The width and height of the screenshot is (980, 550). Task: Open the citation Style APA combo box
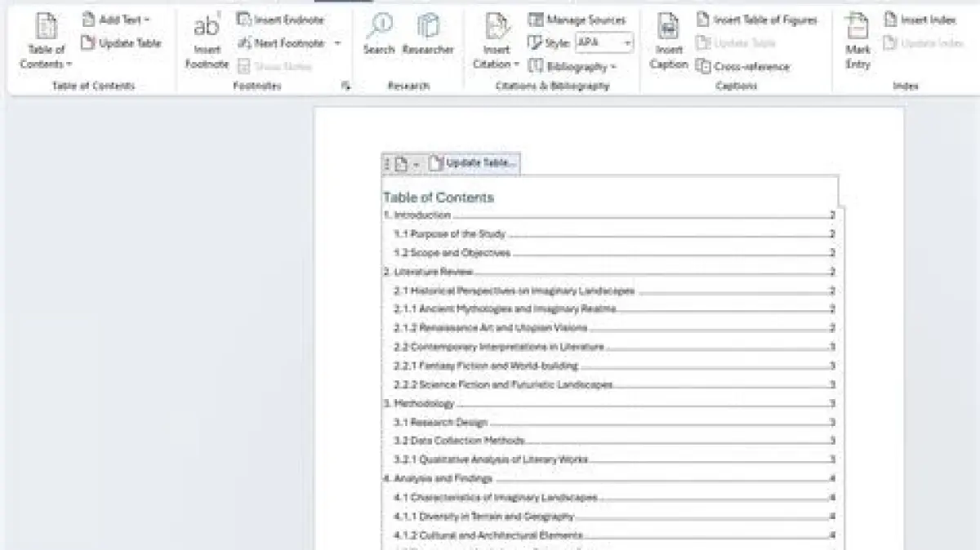pyautogui.click(x=604, y=42)
